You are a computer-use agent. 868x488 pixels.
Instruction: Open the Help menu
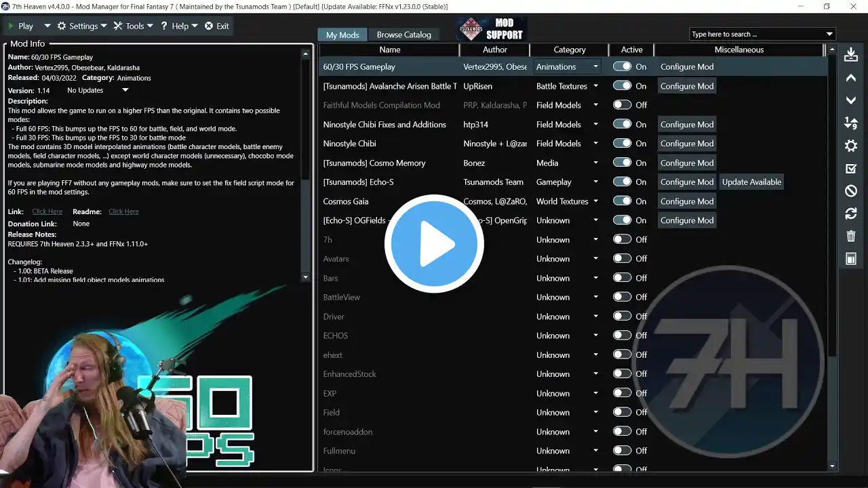(179, 26)
